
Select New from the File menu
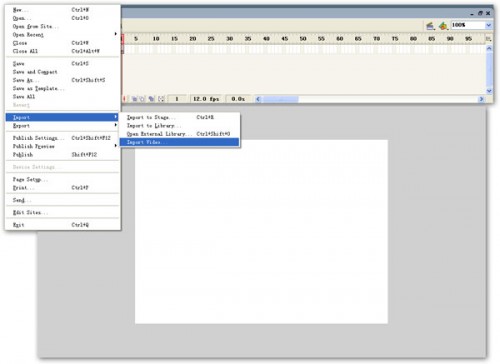coord(62,10)
